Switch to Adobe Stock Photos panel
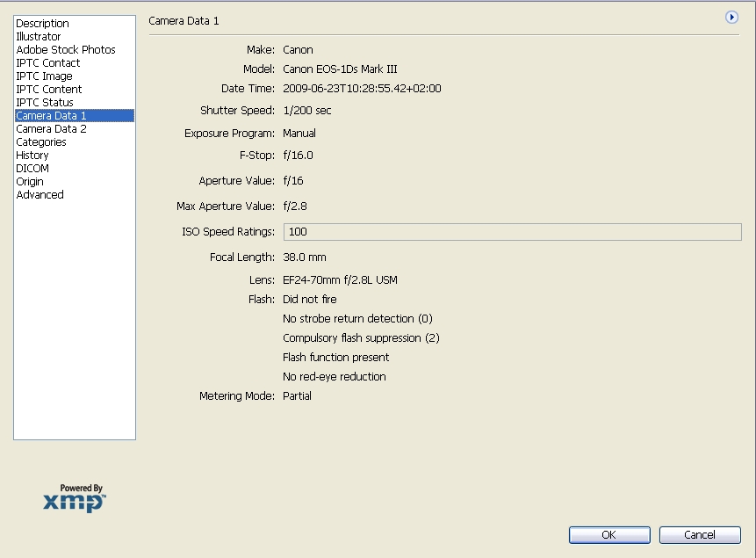This screenshot has height=558, width=756. coord(66,50)
